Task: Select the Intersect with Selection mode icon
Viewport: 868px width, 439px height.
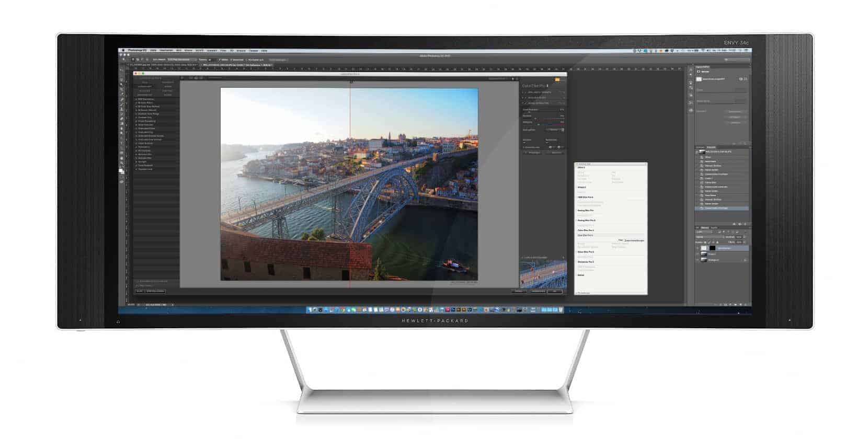Action: (147, 60)
